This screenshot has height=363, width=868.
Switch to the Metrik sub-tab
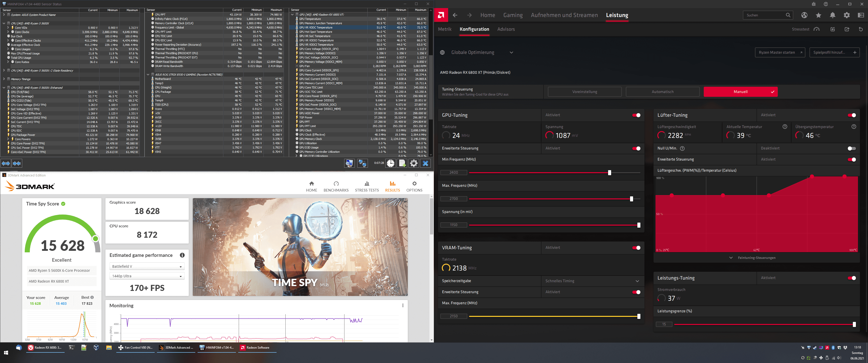(x=444, y=29)
